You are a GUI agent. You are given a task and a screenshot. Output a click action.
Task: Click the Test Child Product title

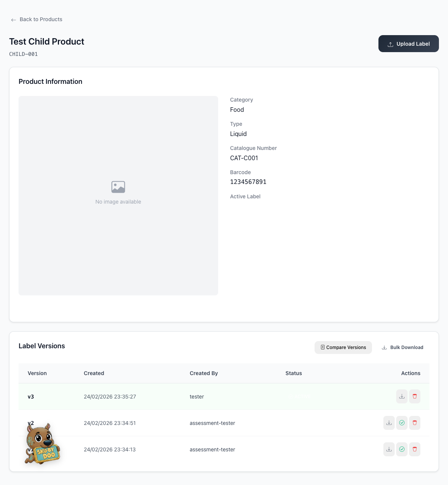pos(47,42)
